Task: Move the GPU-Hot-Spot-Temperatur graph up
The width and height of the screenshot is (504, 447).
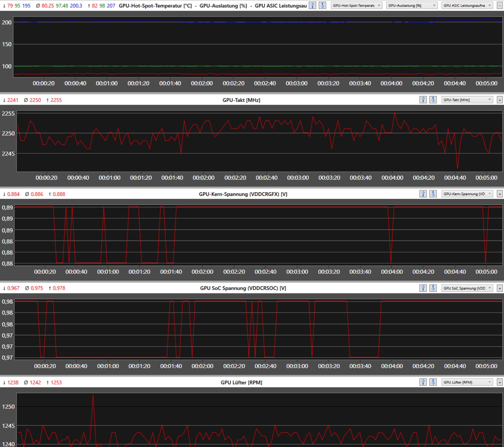Action: pyautogui.click(x=312, y=5)
